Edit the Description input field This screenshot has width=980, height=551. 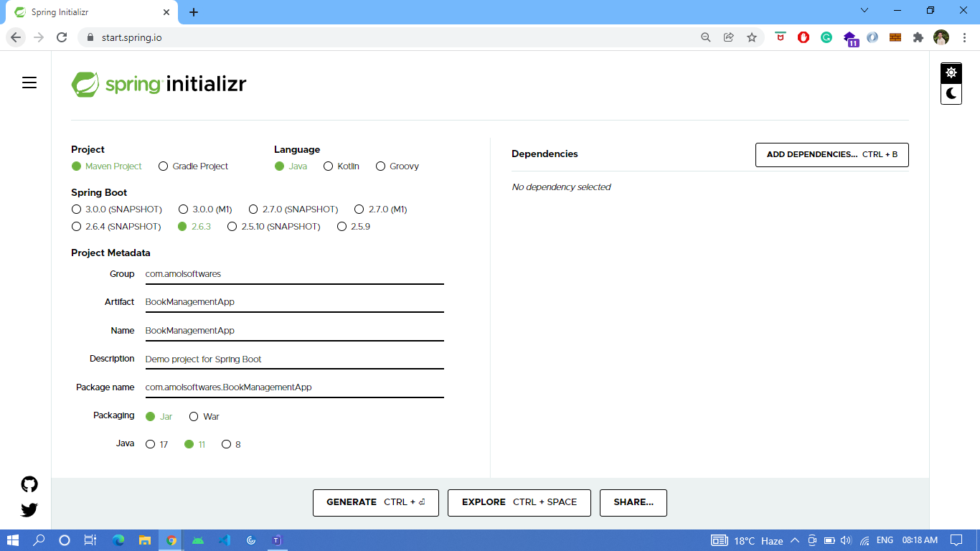click(294, 359)
